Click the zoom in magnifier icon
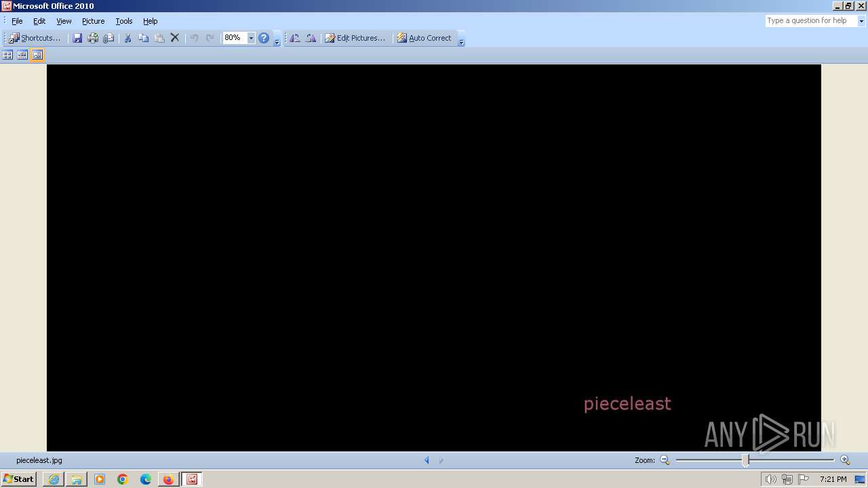 (x=845, y=460)
